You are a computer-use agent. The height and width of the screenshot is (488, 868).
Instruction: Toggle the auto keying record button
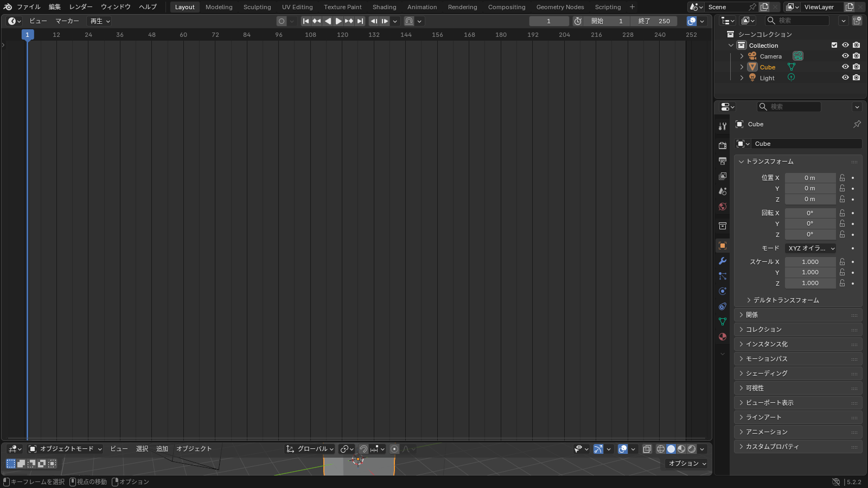(282, 21)
